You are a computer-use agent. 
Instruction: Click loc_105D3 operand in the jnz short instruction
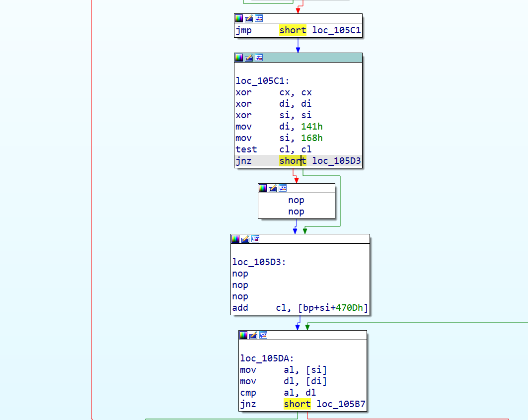pos(336,161)
